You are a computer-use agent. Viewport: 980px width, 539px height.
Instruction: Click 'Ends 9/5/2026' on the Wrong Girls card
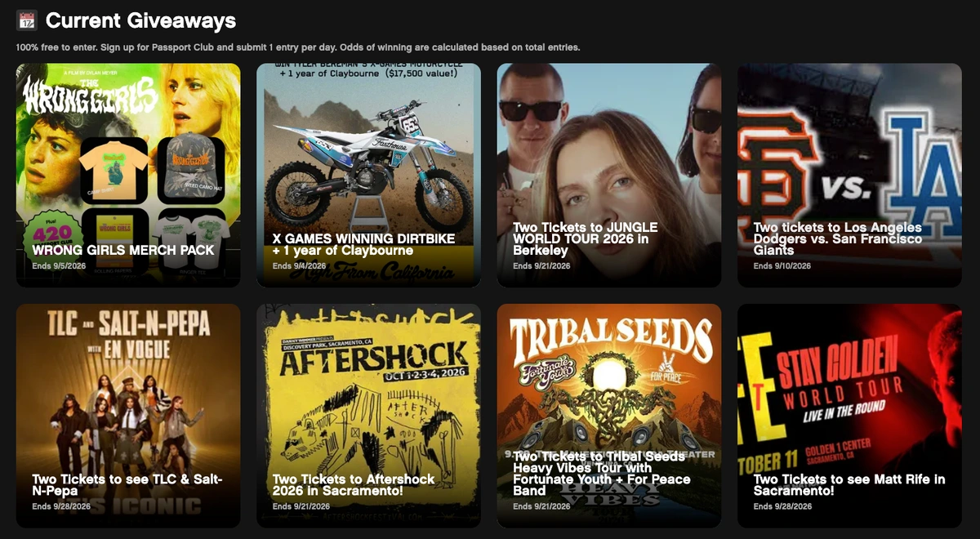tap(57, 265)
